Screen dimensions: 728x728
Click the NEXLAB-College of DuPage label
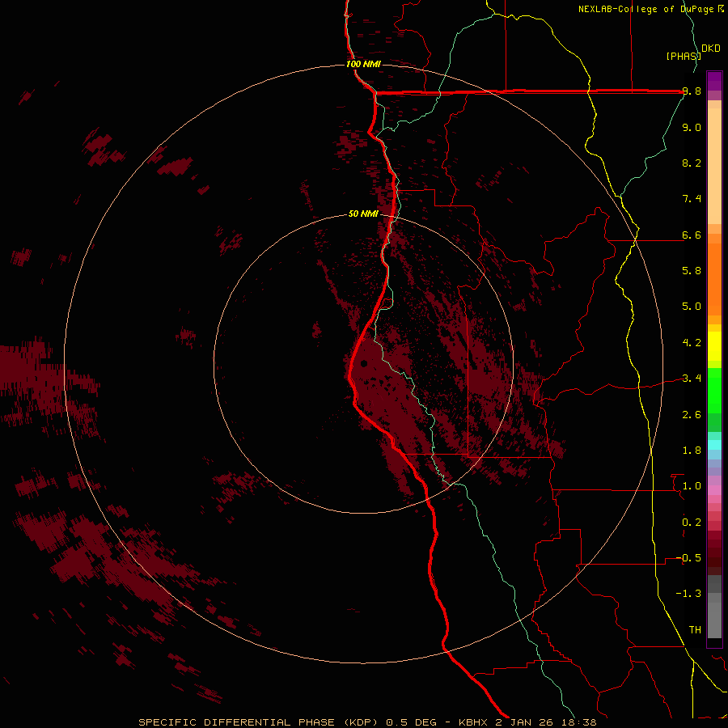pyautogui.click(x=647, y=9)
